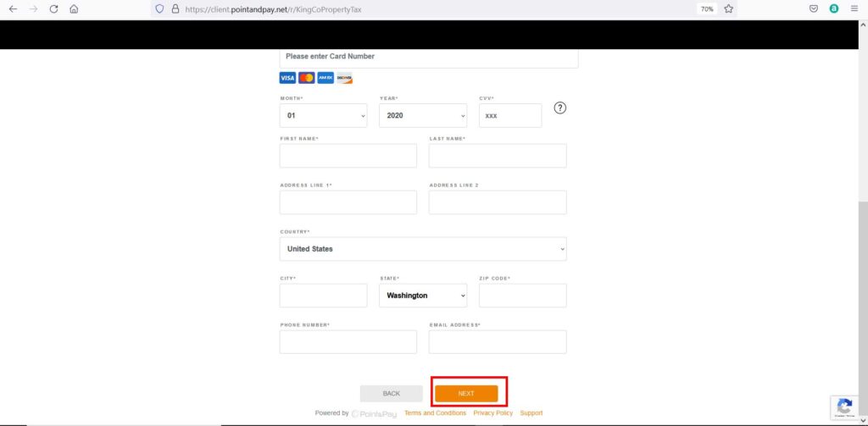Reload the page with refresh icon
The height and width of the screenshot is (426, 868).
point(53,8)
